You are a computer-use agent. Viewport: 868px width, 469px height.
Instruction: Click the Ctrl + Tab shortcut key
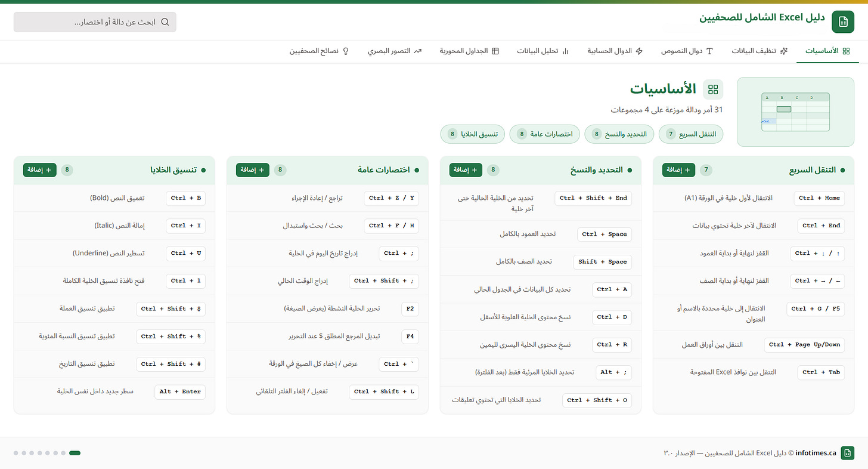coord(821,372)
